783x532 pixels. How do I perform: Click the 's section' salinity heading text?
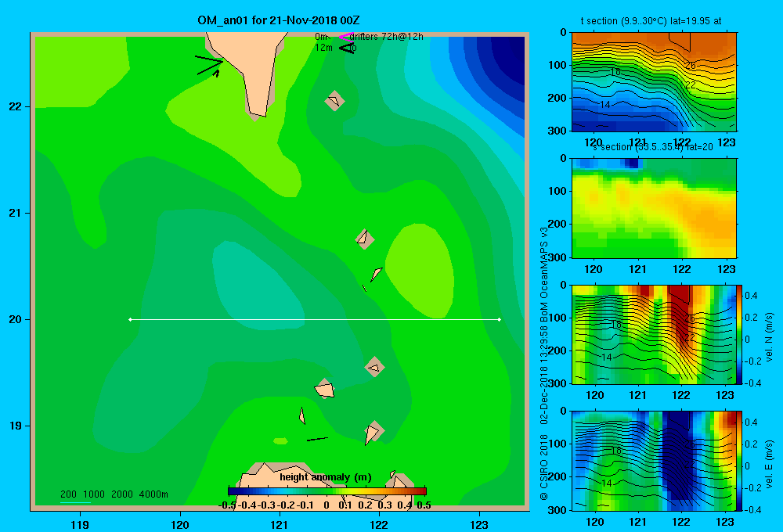(x=652, y=147)
